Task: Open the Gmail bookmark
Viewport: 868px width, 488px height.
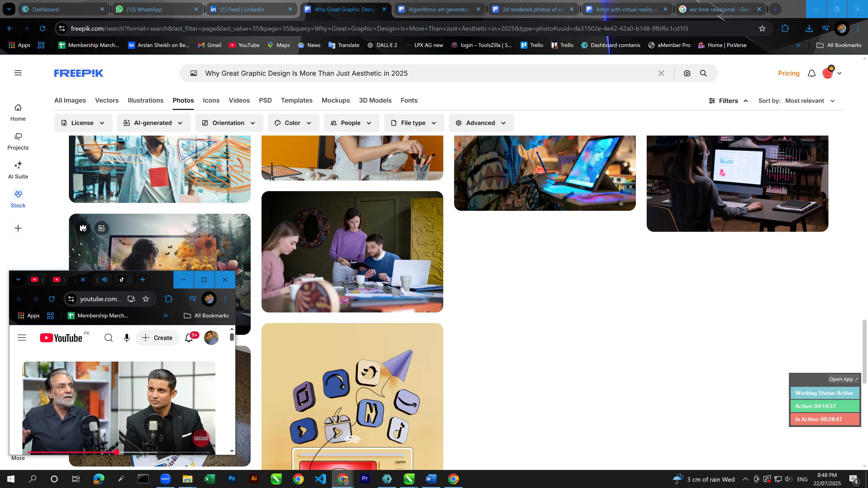Action: pos(209,45)
